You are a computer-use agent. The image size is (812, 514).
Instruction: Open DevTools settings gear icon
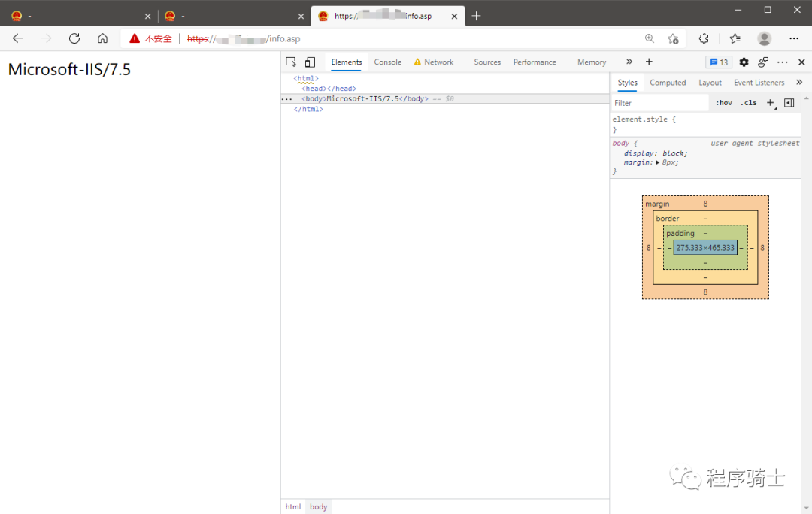click(744, 62)
